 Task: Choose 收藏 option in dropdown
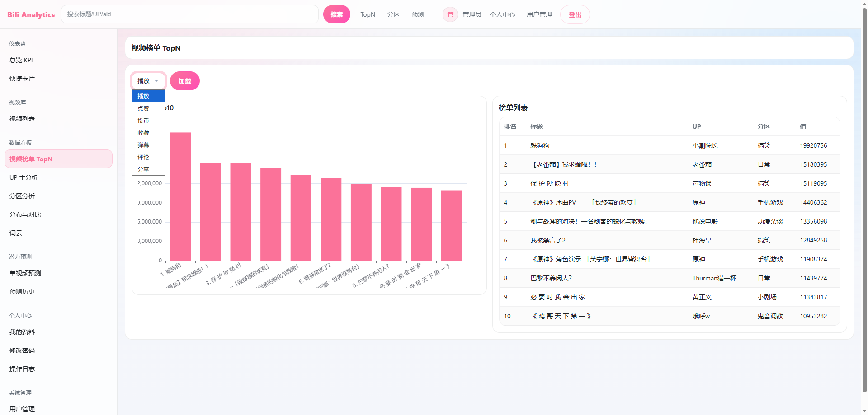point(143,133)
